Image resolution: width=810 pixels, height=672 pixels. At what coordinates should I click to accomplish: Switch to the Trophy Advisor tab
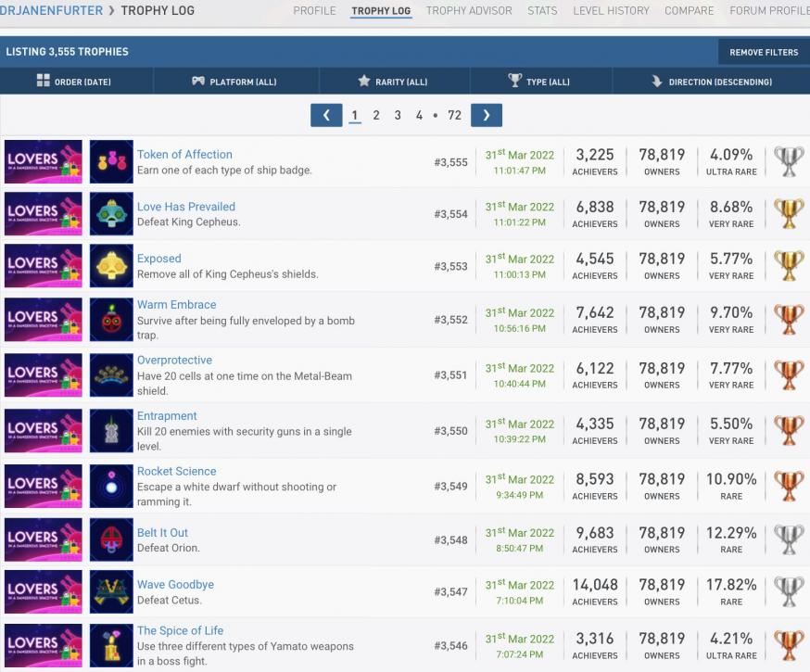469,11
